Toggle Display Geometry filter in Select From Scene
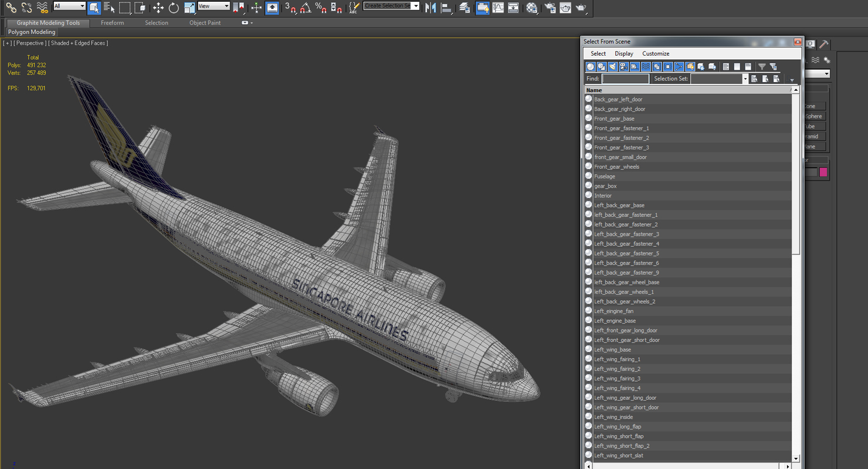 coord(591,67)
